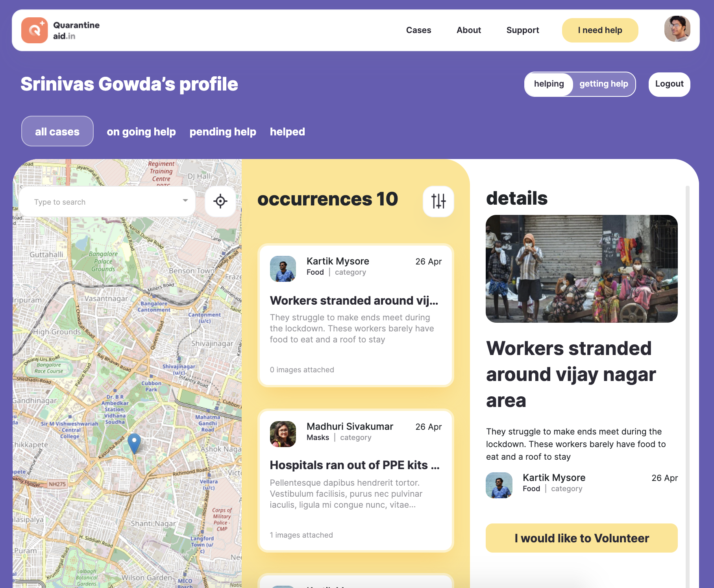Click the I need help button
The width and height of the screenshot is (714, 588).
click(600, 30)
